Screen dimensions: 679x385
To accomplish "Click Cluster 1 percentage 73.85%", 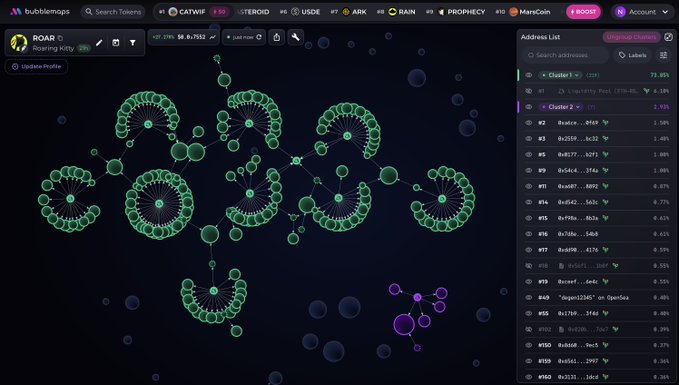I will pos(660,75).
